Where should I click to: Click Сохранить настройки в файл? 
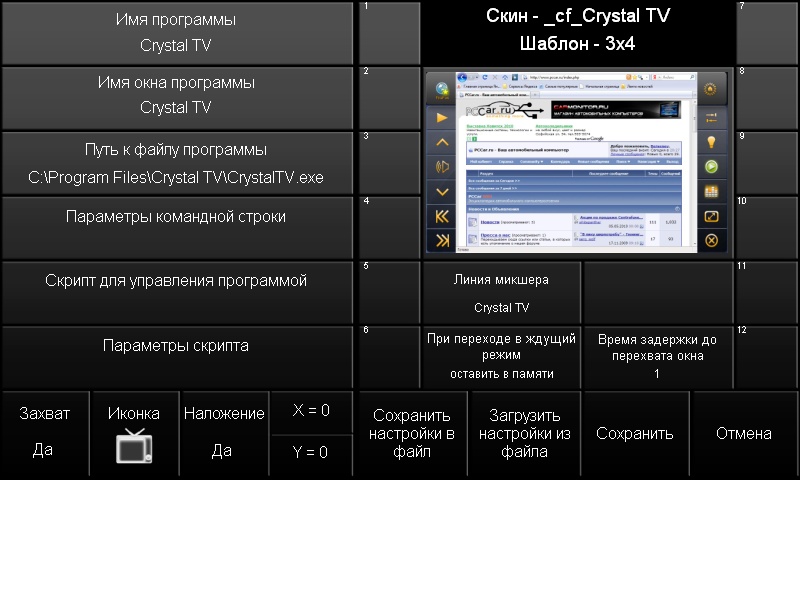(x=412, y=434)
